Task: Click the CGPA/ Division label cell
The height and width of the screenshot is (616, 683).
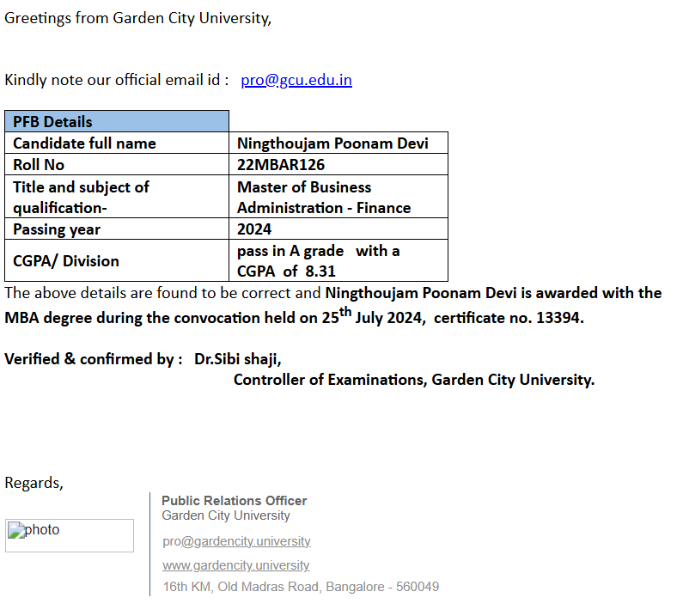Action: pos(117,261)
